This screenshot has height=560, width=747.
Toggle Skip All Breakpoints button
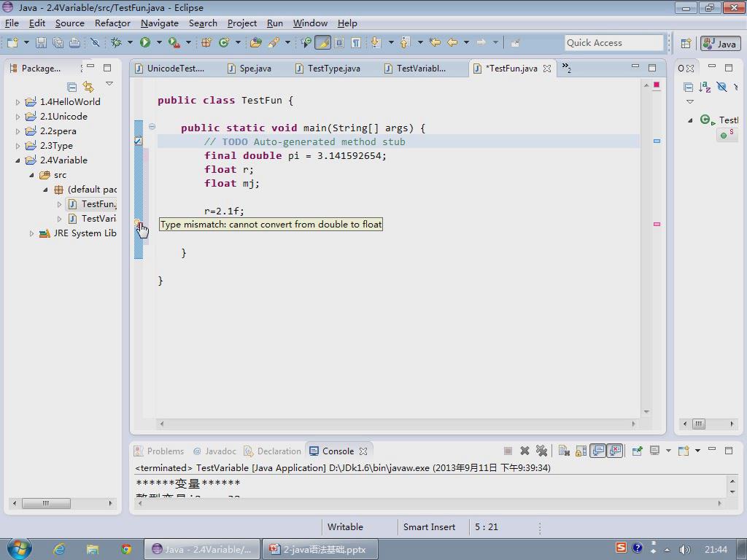96,43
